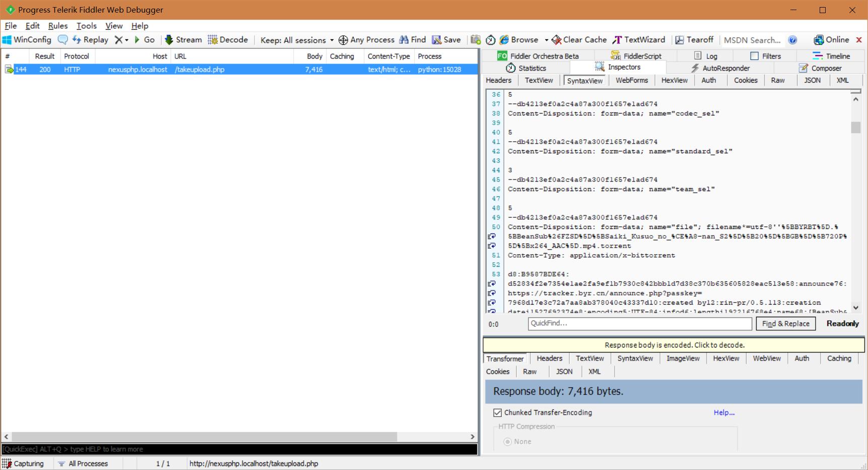Viewport: 868px width, 470px height.
Task: Open the AutoResponder tab
Action: 720,68
